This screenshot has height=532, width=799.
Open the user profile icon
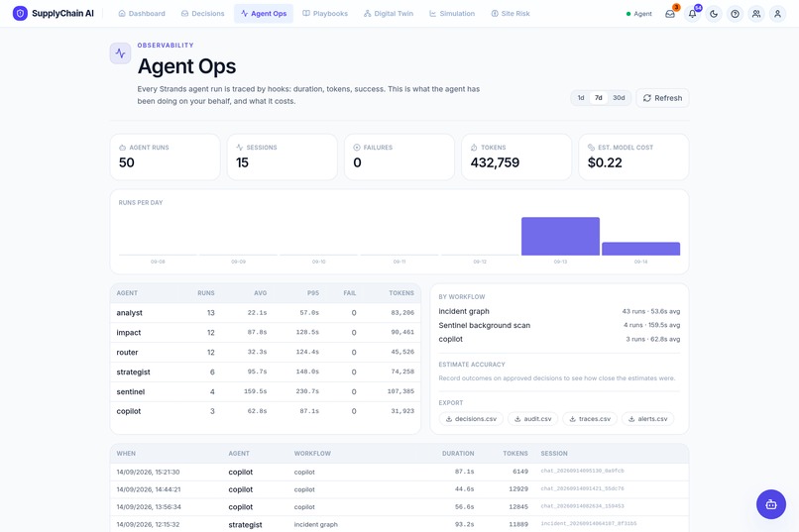[x=777, y=14]
